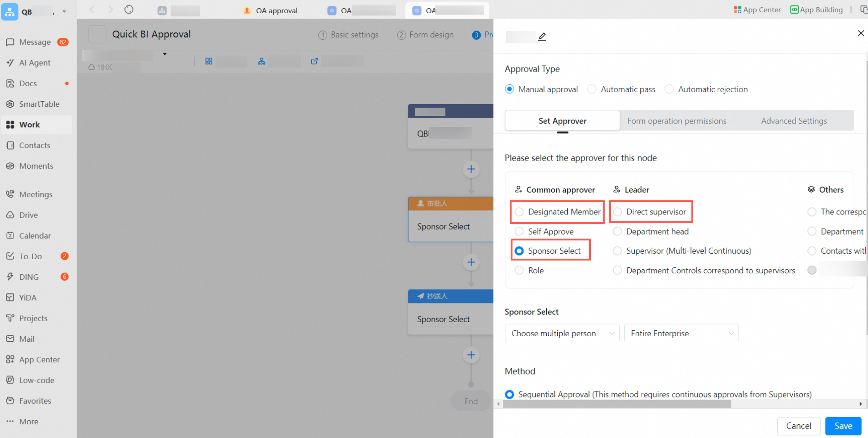Select the blue CC node header
Viewport: 868px width, 438px height.
[x=451, y=296]
